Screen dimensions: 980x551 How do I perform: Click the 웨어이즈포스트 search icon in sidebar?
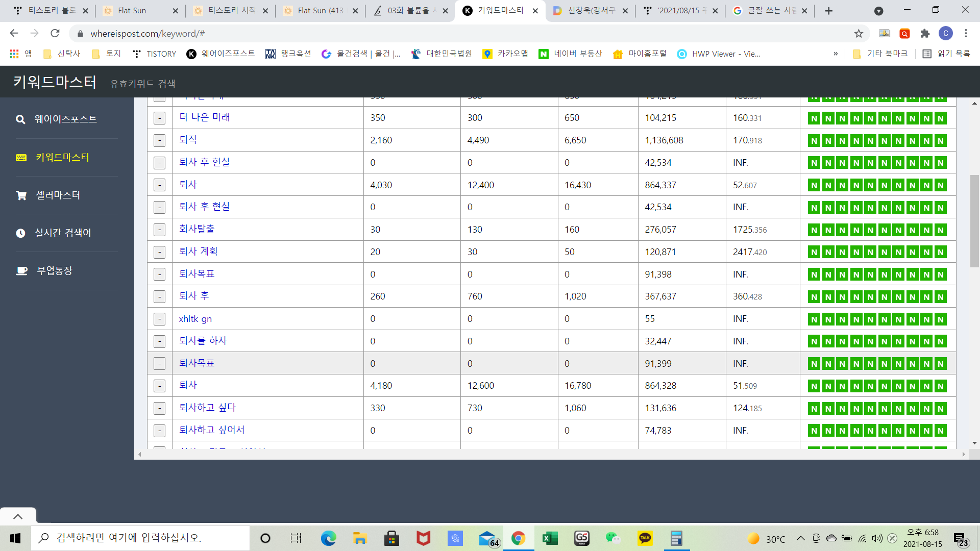pyautogui.click(x=20, y=119)
